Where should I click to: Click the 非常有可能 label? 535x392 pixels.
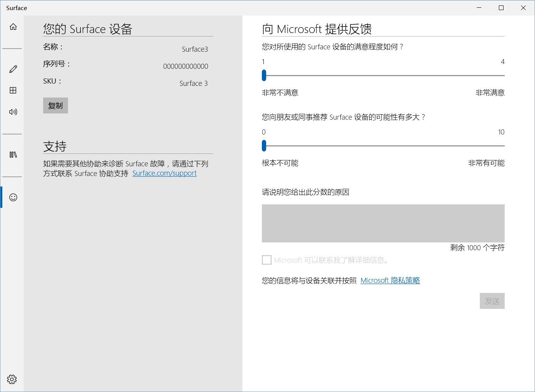(486, 163)
